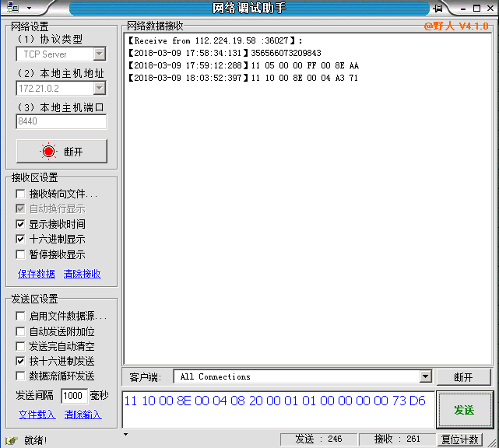499x448 pixels.
Task: Click received line ending 8E AA
Action: pyautogui.click(x=244, y=65)
